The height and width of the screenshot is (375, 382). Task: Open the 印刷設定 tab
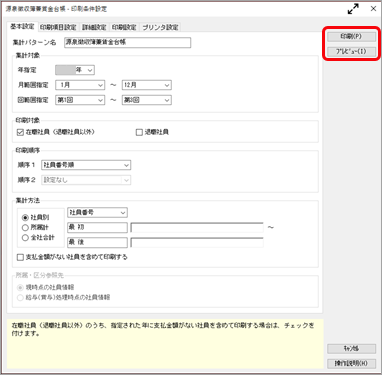[124, 27]
